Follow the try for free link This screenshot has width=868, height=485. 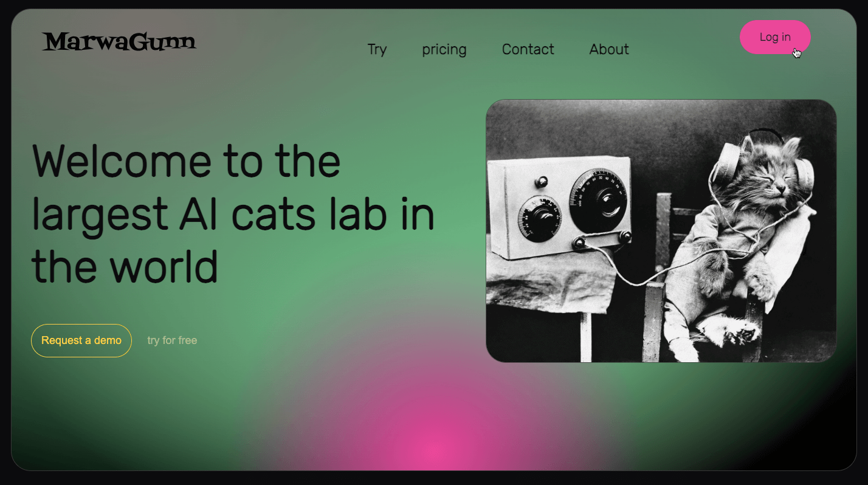tap(172, 340)
